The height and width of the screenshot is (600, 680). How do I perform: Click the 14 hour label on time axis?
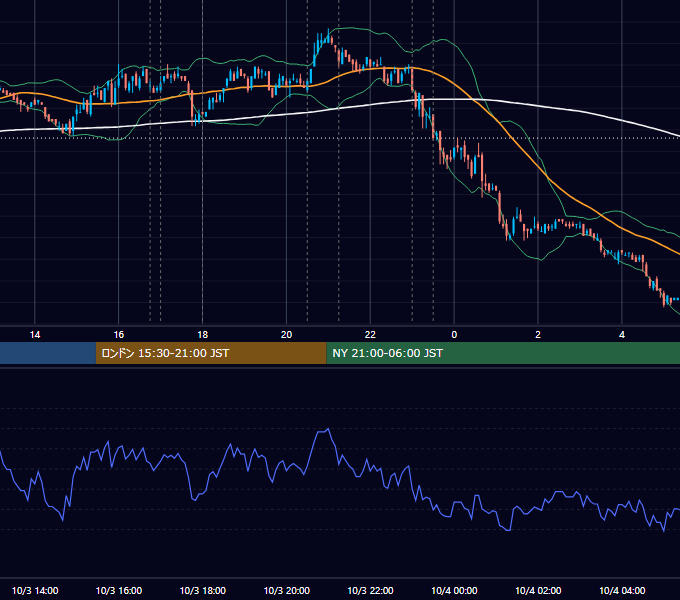click(x=35, y=335)
